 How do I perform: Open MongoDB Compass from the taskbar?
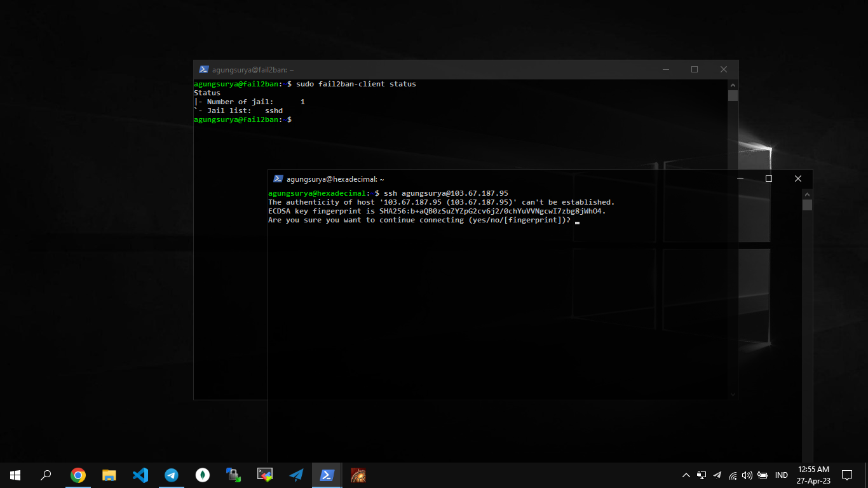click(x=203, y=475)
